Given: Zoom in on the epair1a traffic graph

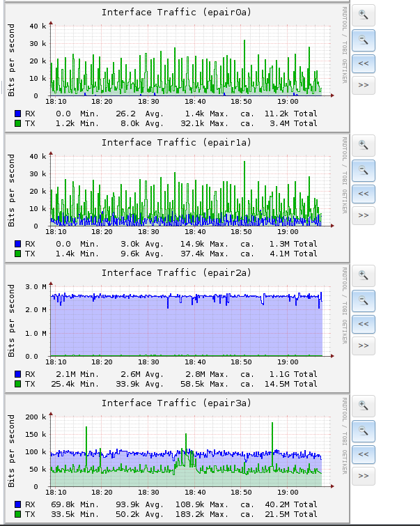Looking at the screenshot, I should pos(363,145).
